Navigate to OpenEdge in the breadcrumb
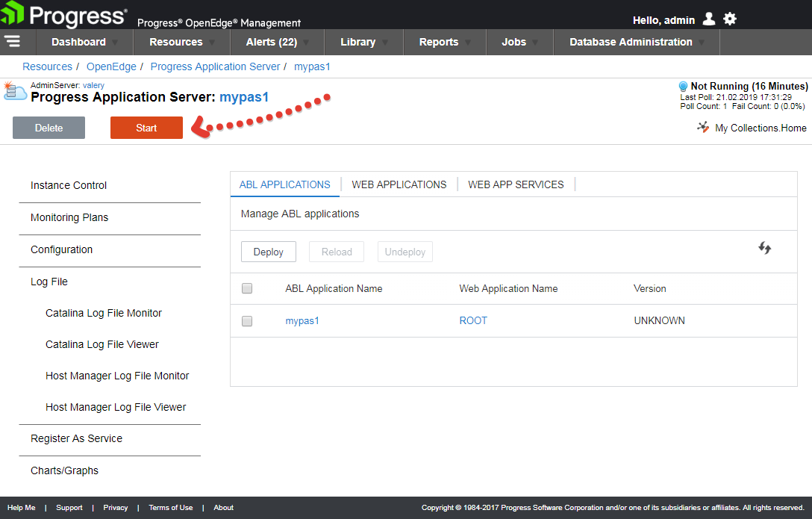 [111, 66]
